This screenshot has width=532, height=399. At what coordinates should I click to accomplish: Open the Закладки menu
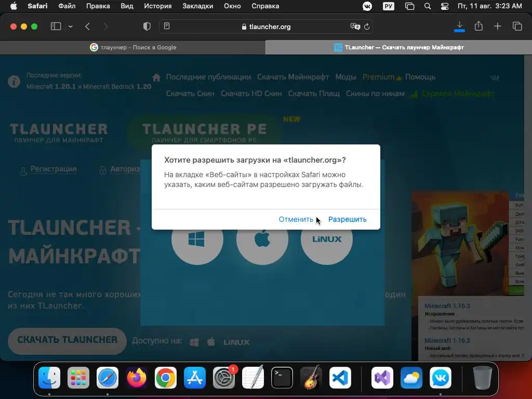198,6
